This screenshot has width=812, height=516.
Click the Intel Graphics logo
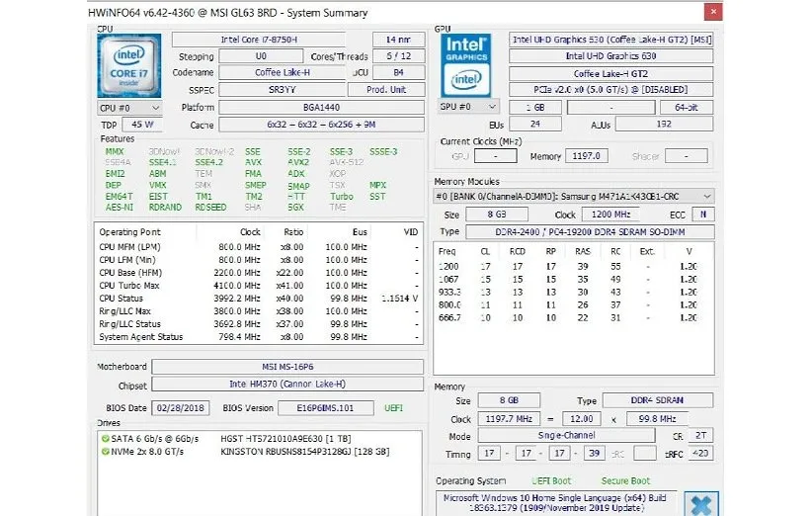pos(467,64)
